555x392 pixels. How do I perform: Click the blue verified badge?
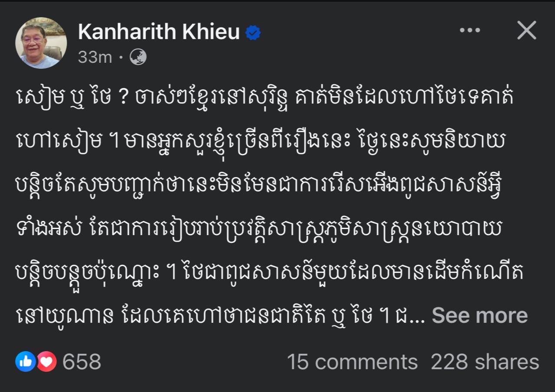point(253,33)
